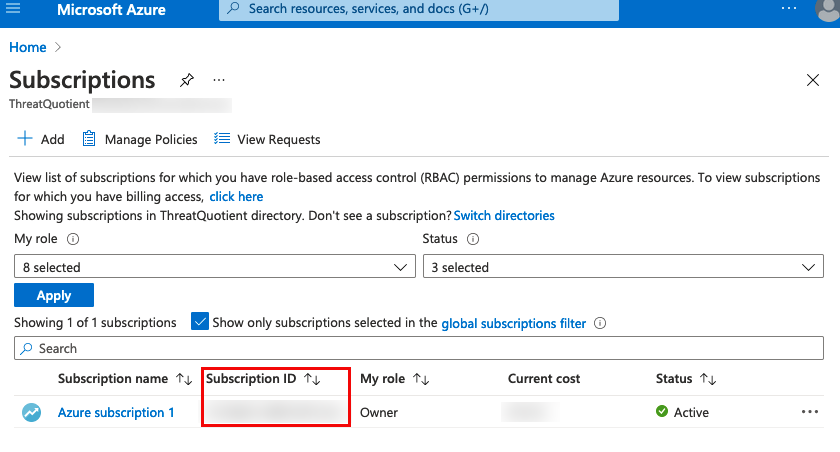This screenshot has width=840, height=452.
Task: Focus the search resources and docs field
Action: [418, 9]
